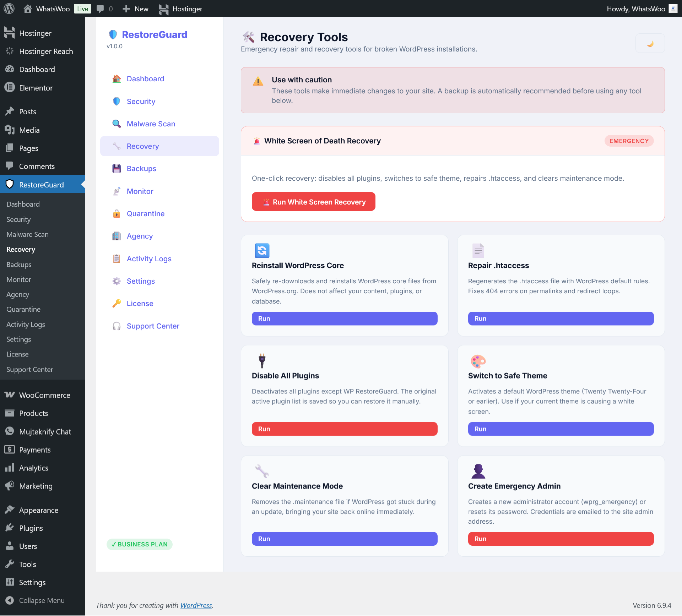The height and width of the screenshot is (616, 682).
Task: Open Hostinger Reach in the sidebar
Action: click(43, 51)
